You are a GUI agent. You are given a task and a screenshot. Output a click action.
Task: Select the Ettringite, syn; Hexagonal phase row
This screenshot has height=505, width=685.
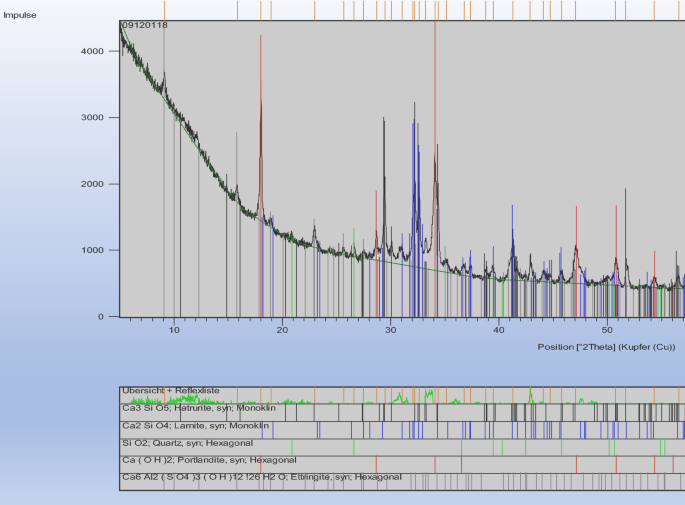point(402,481)
